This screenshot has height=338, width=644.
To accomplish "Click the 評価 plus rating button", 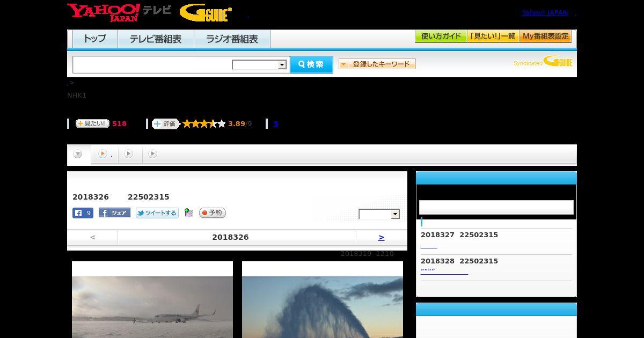I will (165, 124).
